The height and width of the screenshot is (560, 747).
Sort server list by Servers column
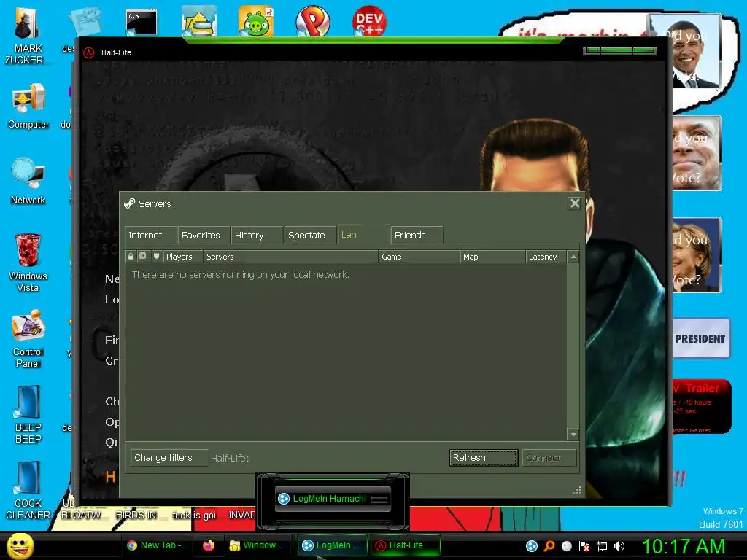click(290, 257)
